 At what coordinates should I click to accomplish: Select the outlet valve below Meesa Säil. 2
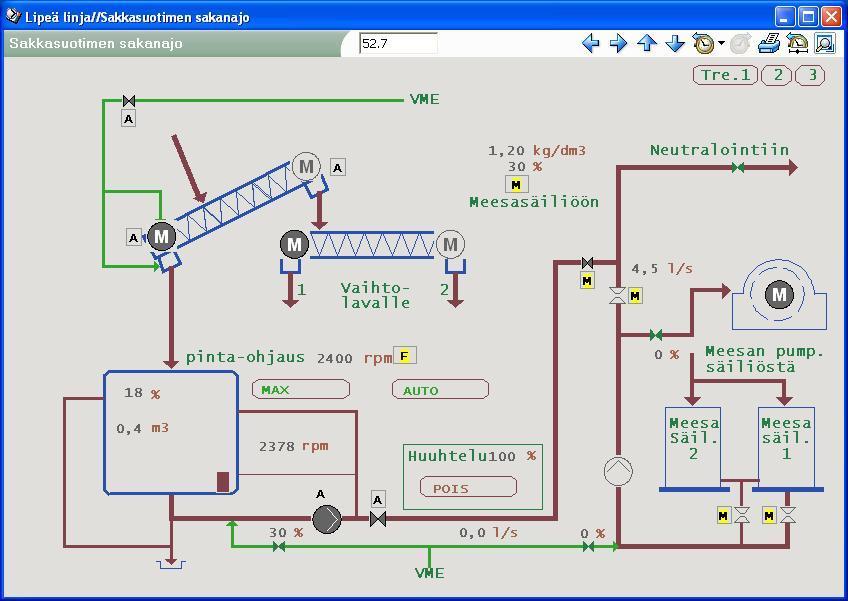click(742, 515)
